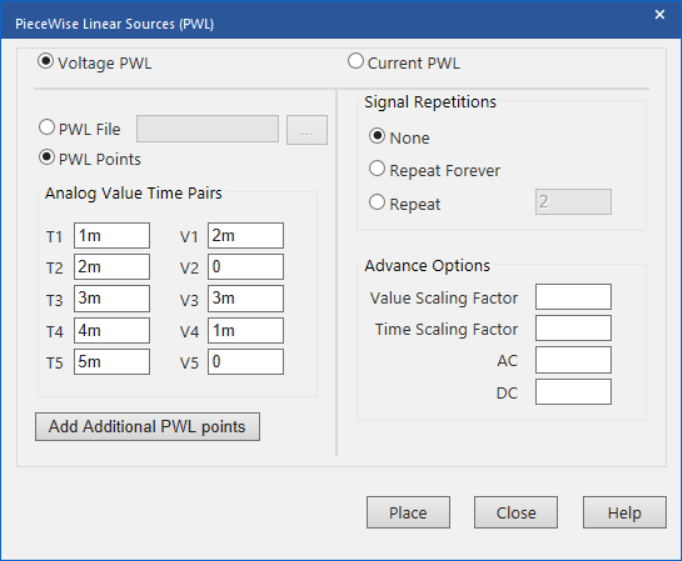This screenshot has width=682, height=561.
Task: Click the AC input field
Action: pos(573,360)
